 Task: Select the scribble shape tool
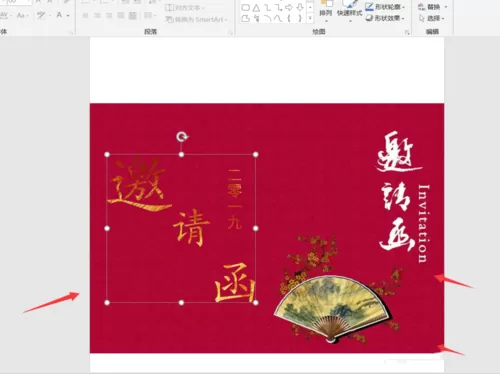click(x=256, y=18)
